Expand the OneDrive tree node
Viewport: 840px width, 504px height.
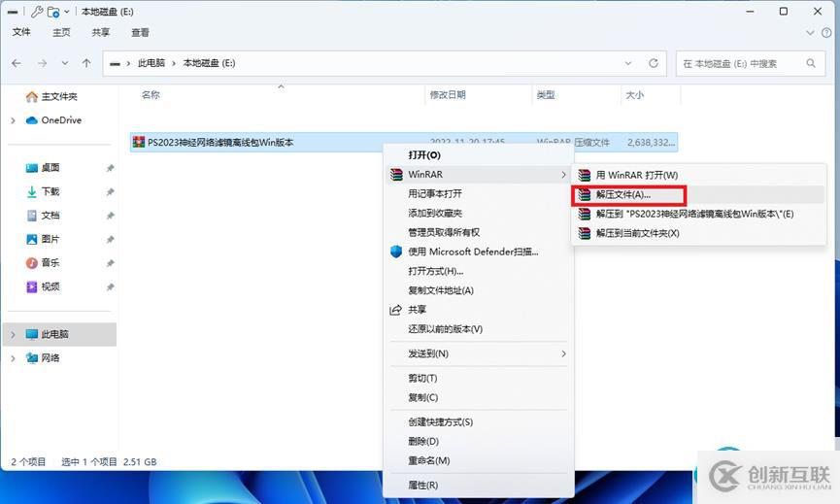(x=13, y=120)
